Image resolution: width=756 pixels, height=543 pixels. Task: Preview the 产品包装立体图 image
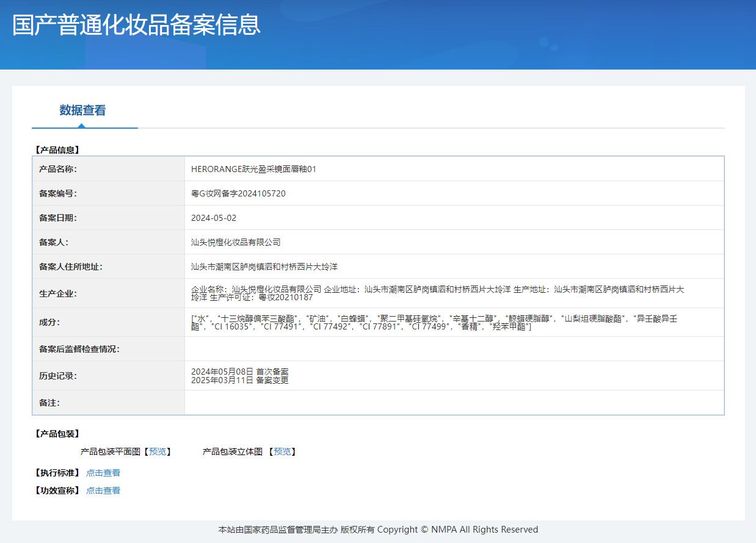coord(282,451)
